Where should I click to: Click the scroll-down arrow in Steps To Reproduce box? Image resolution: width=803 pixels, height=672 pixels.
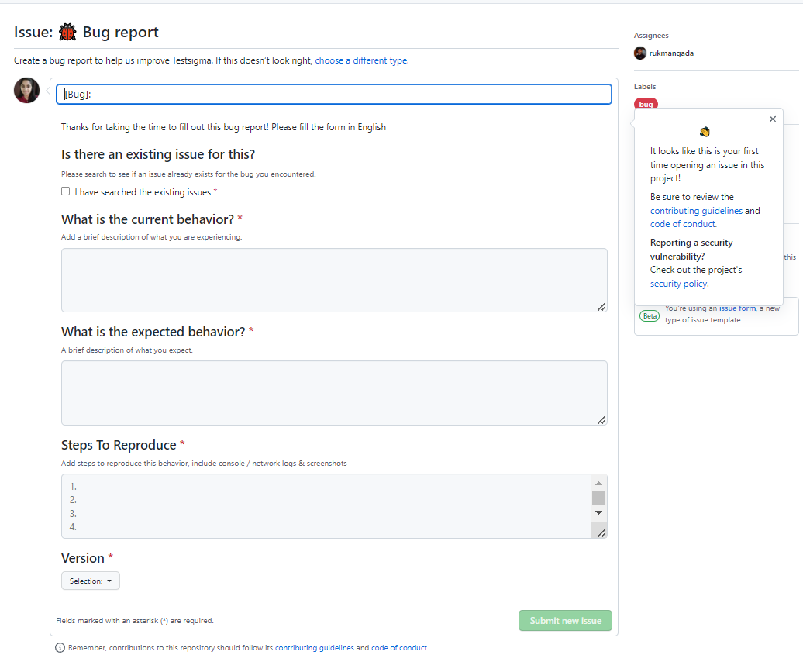(x=598, y=512)
